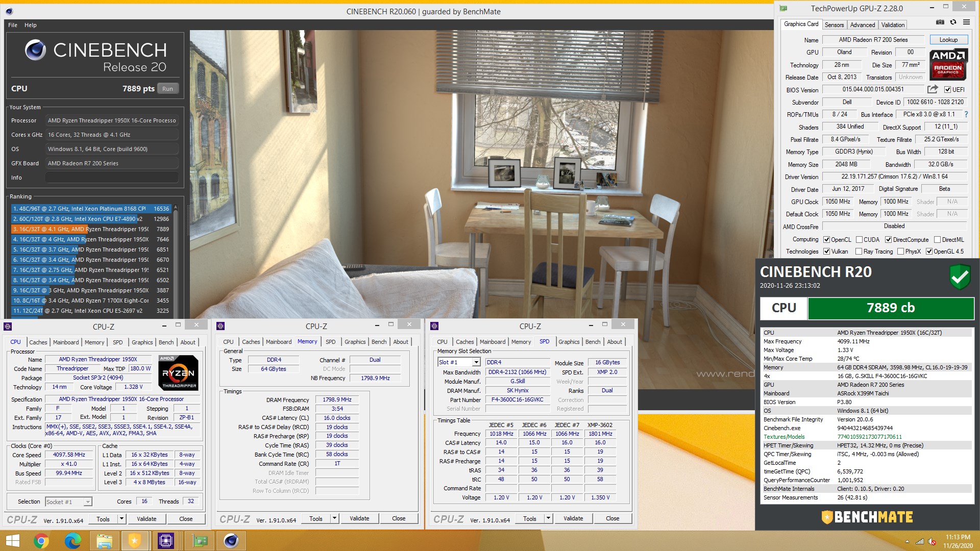Open the GPU-Z hamburger menu icon
Screen dimensions: 980x551
966,22
